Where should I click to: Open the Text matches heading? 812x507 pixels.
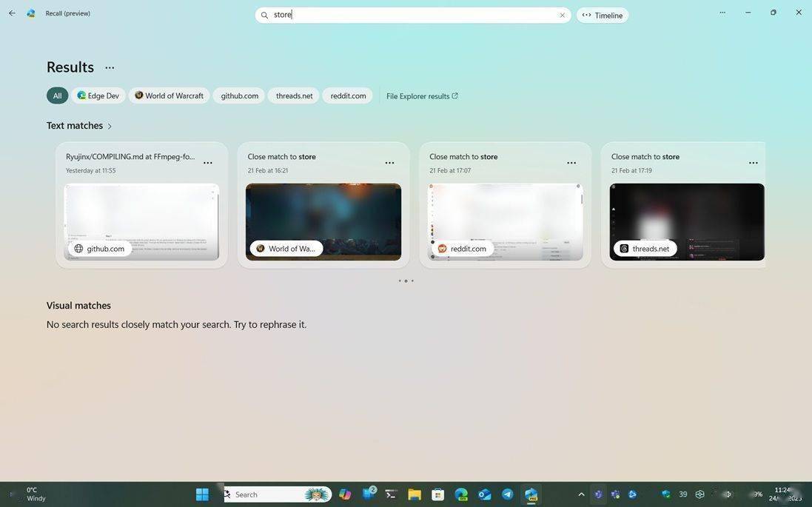pyautogui.click(x=75, y=125)
